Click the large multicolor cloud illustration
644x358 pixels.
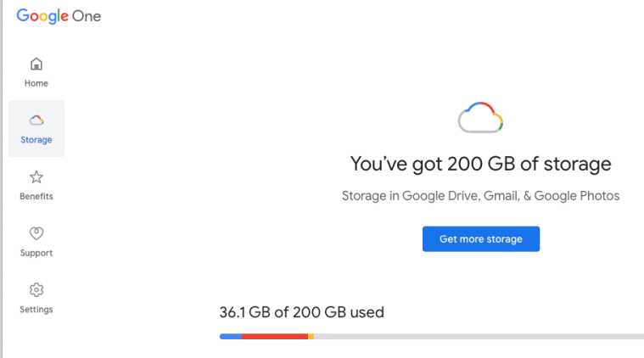[480, 118]
